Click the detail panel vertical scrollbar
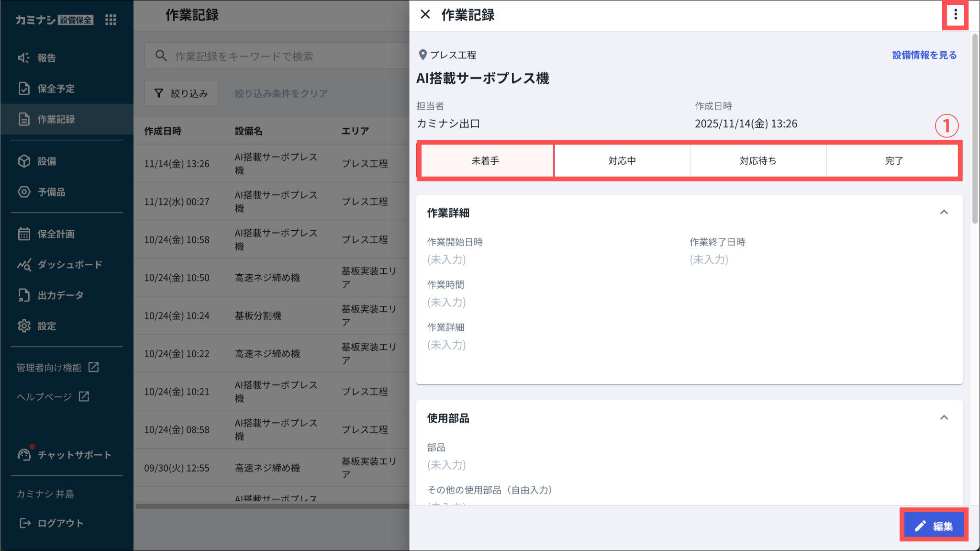The height and width of the screenshot is (551, 980). pos(975,129)
